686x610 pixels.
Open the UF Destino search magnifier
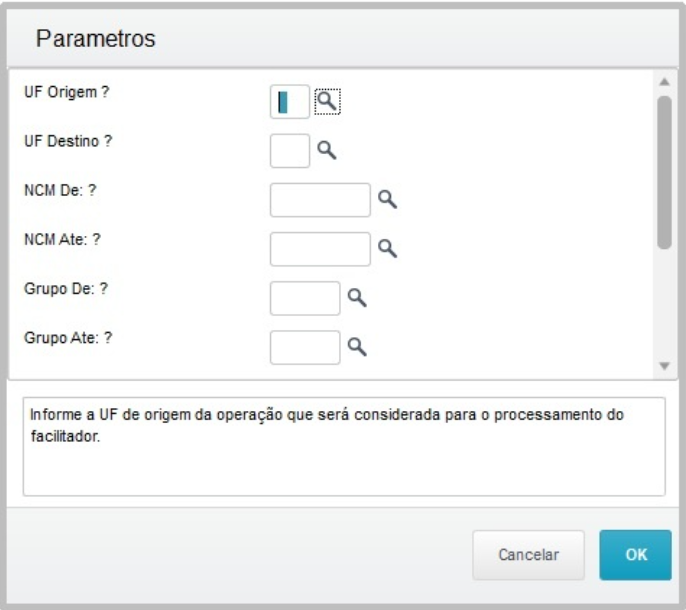(327, 150)
